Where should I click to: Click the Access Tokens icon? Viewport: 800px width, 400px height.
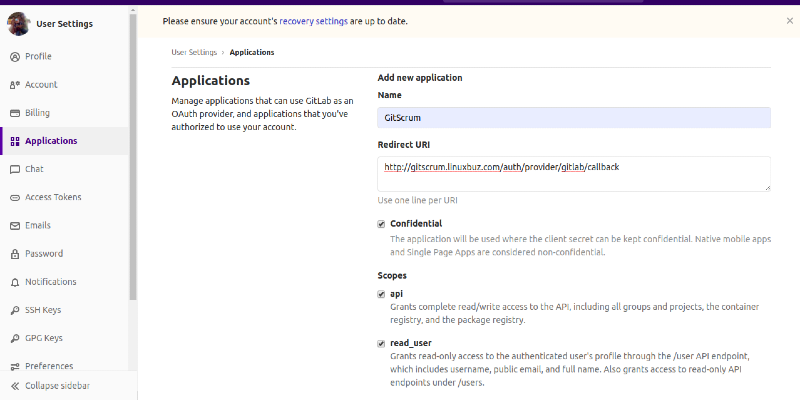pos(15,197)
